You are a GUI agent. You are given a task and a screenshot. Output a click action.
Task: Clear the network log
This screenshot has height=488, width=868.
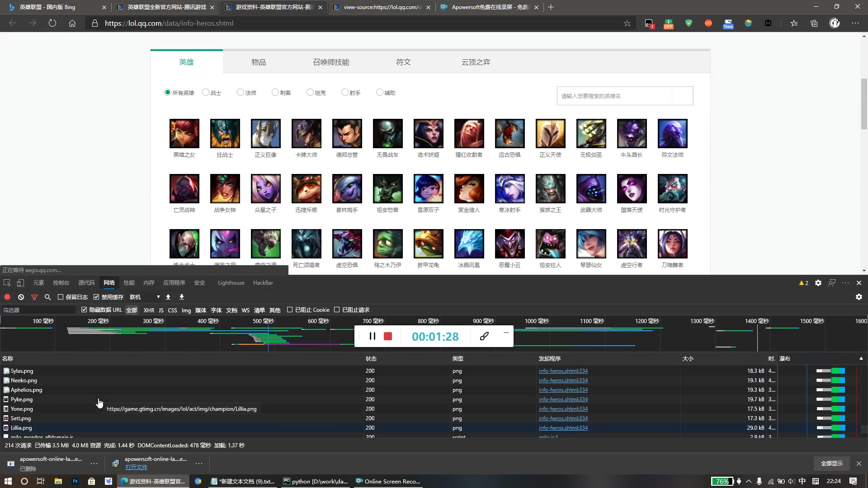tap(21, 297)
